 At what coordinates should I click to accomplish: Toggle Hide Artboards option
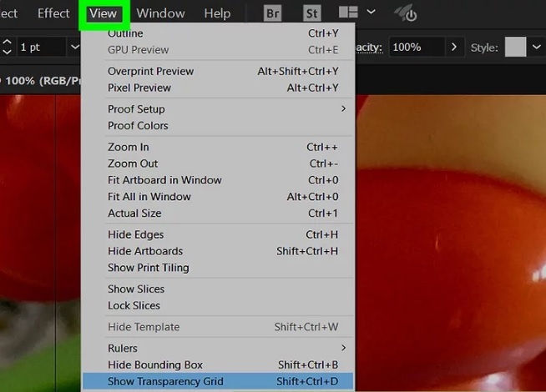pyautogui.click(x=219, y=251)
